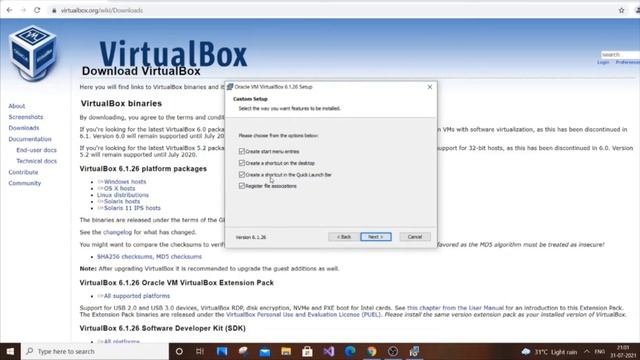The height and width of the screenshot is (360, 640).
Task: Open the Windows Start menu
Action: pyautogui.click(x=10, y=351)
